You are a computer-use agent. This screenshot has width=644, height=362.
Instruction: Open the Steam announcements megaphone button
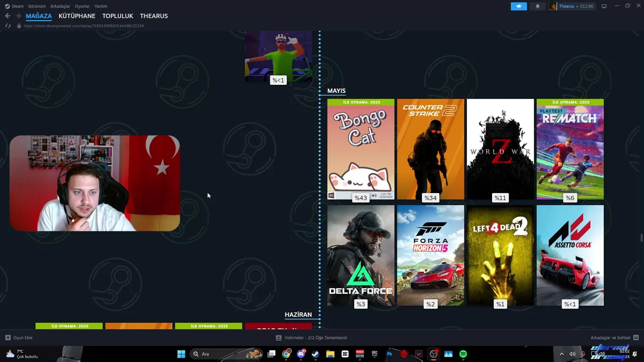pyautogui.click(x=519, y=6)
